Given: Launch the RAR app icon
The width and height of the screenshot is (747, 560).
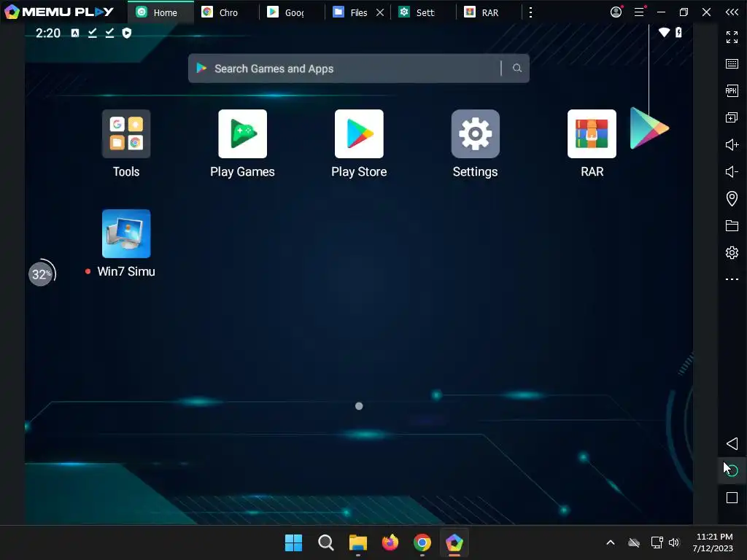Looking at the screenshot, I should [592, 134].
